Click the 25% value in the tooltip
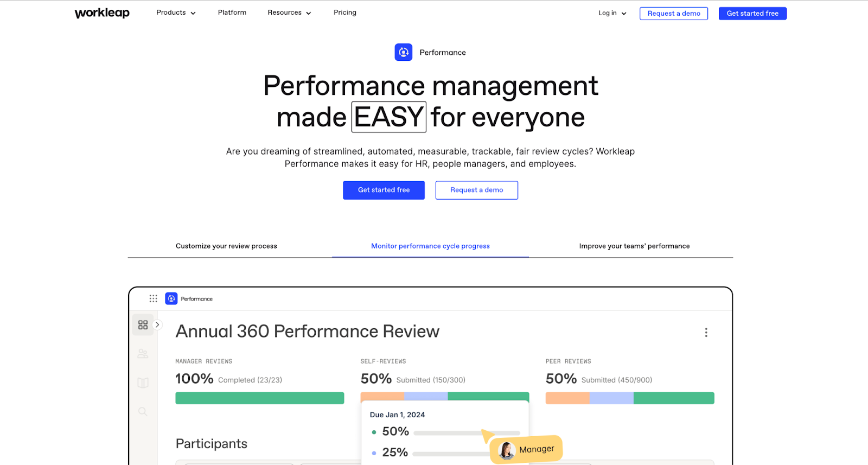Screen dimensions: 868x465 coord(395,453)
